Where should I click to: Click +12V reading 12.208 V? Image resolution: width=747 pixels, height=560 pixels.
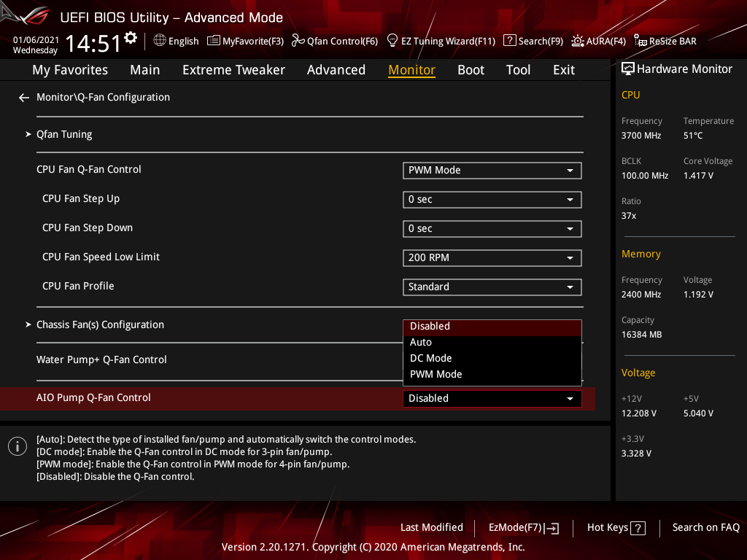pyautogui.click(x=638, y=413)
